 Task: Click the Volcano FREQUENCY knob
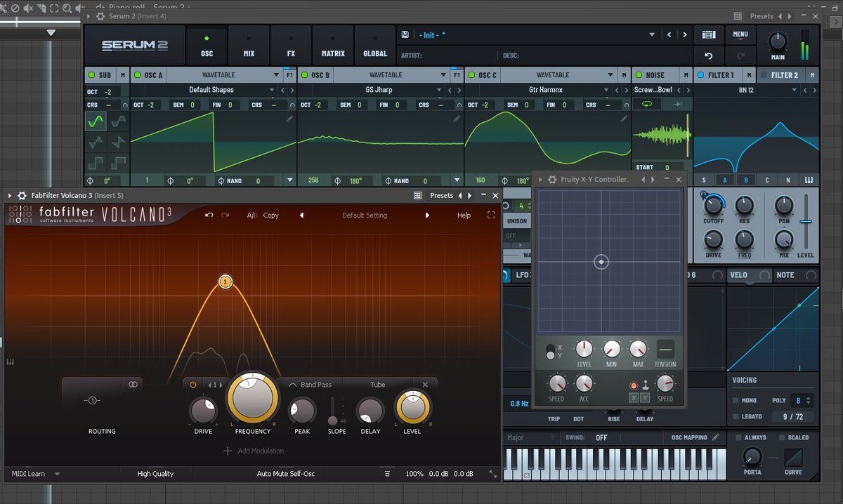tap(252, 399)
